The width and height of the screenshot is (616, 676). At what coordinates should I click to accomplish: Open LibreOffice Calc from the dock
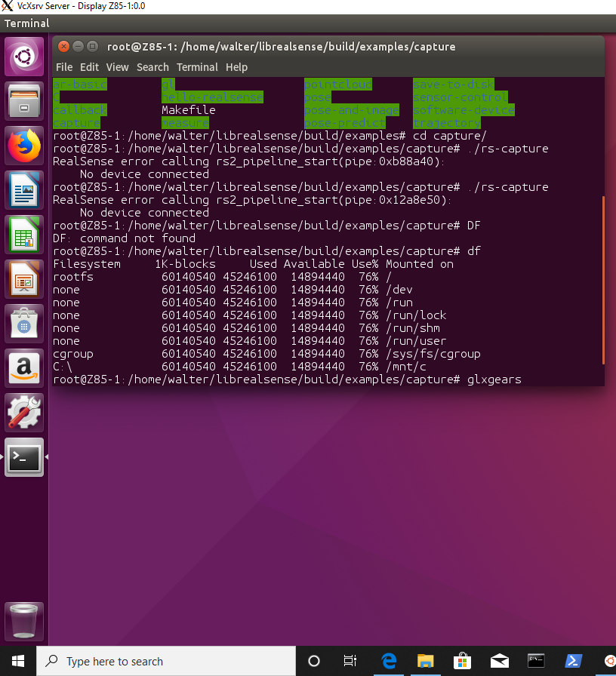(23, 235)
